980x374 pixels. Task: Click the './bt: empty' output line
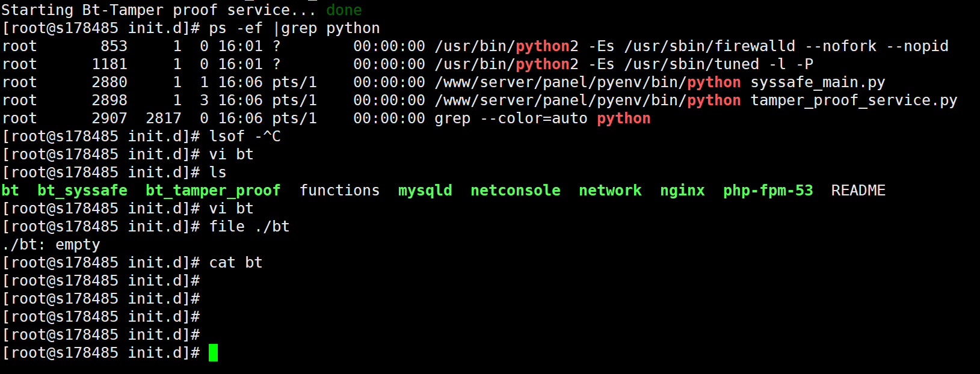[51, 245]
